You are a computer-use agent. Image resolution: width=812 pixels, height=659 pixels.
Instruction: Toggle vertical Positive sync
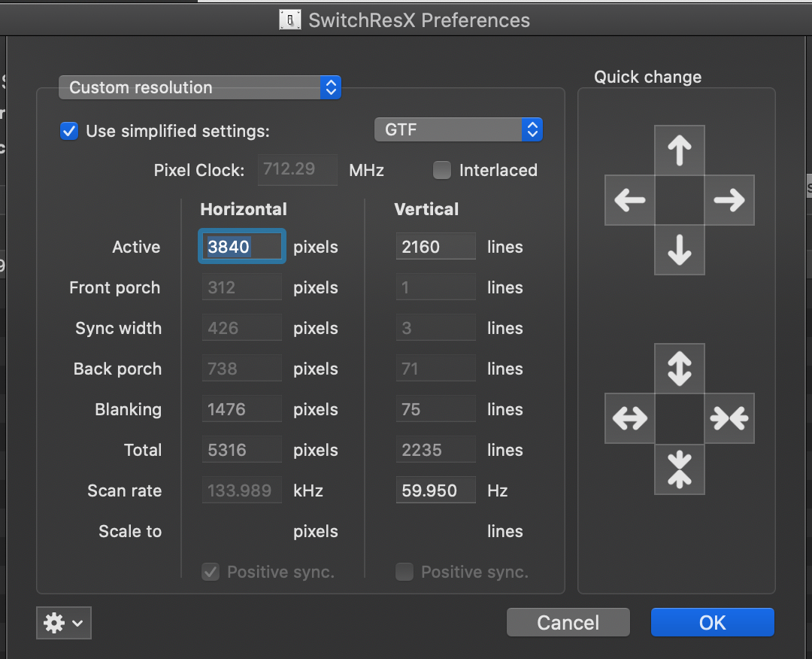(x=404, y=572)
